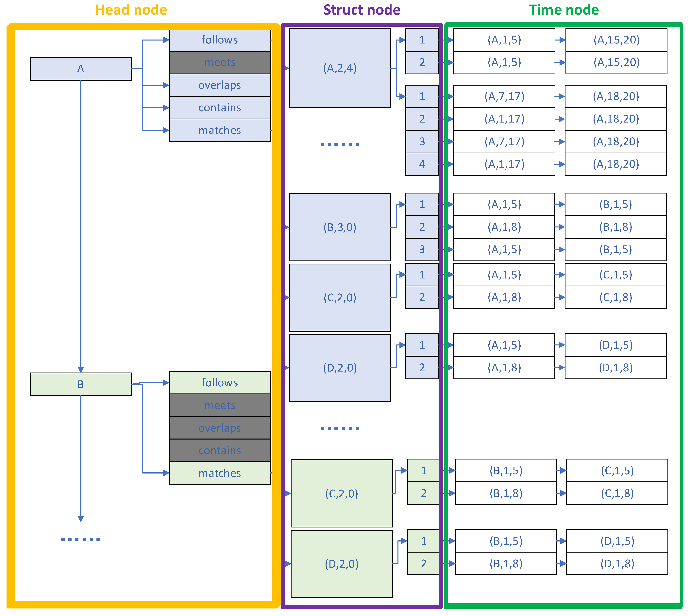Viewport: 690px width, 616px height.
Task: Click the index box numbered 4
Action: click(422, 164)
